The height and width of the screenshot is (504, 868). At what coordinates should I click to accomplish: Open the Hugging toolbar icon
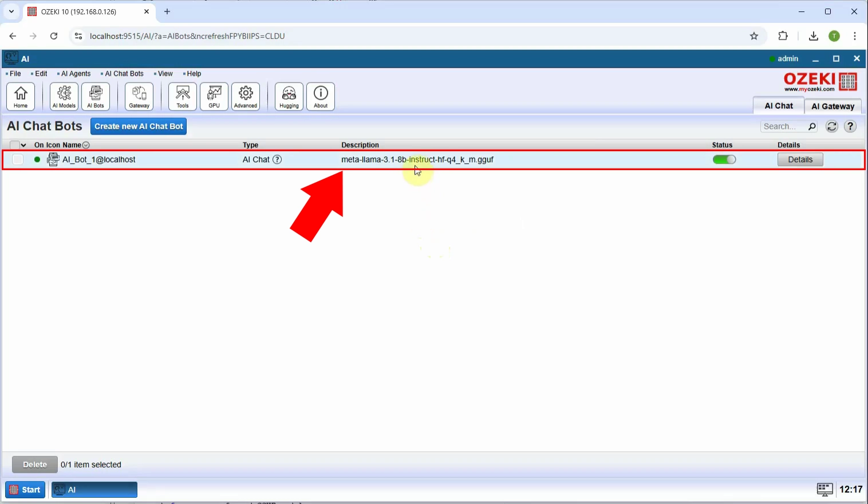(x=289, y=96)
